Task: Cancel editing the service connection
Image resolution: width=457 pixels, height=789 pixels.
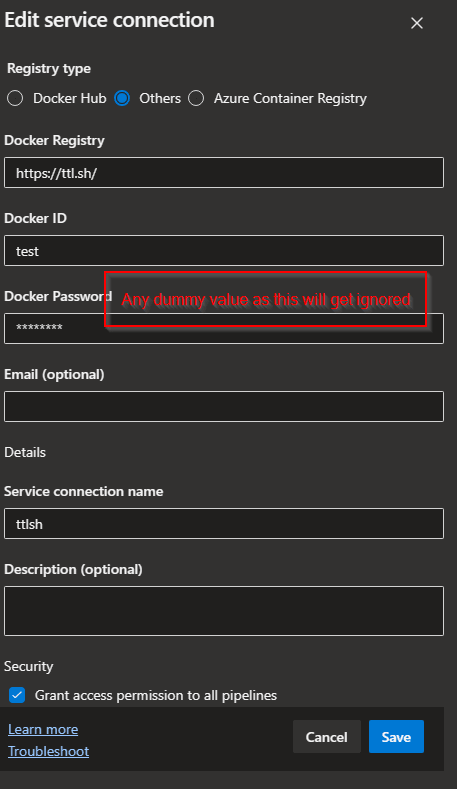Action: point(327,737)
